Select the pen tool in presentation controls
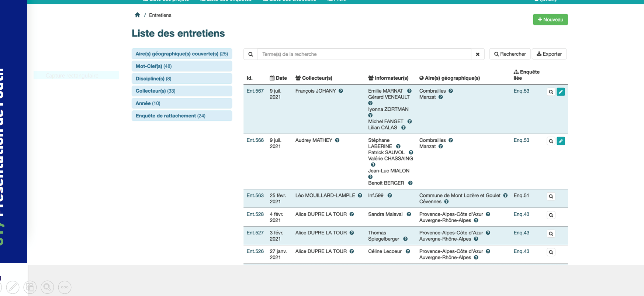 [x=13, y=287]
